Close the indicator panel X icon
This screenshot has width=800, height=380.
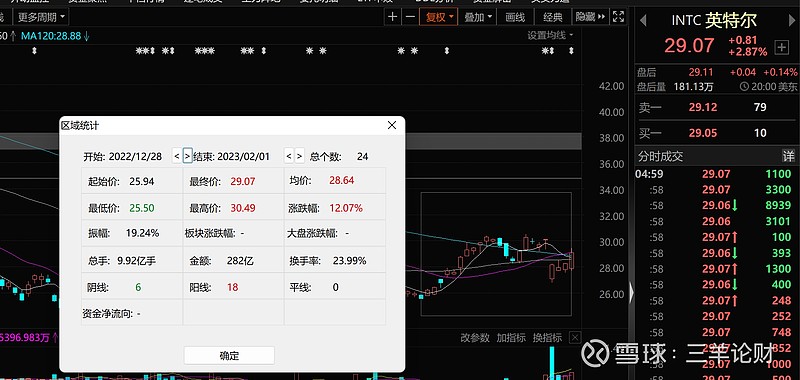(575, 337)
